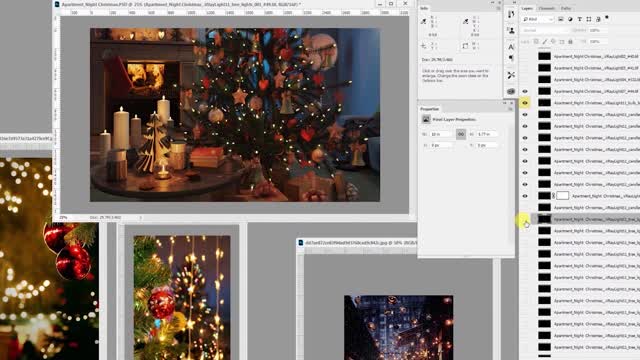Open the Kind filter dropdown in Layers
Image resolution: width=640 pixels, height=360 pixels.
(x=538, y=19)
